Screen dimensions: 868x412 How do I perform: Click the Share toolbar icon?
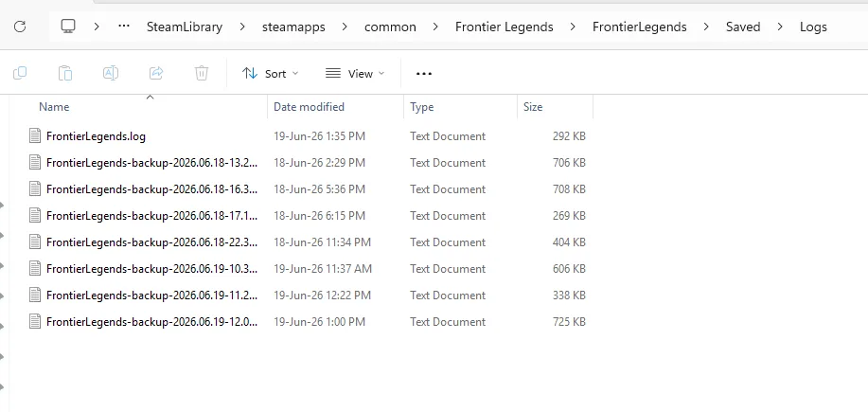[x=156, y=73]
